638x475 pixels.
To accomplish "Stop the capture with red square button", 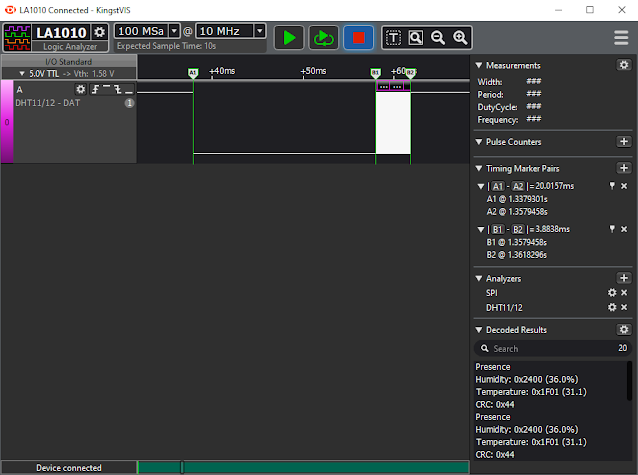I will [358, 38].
